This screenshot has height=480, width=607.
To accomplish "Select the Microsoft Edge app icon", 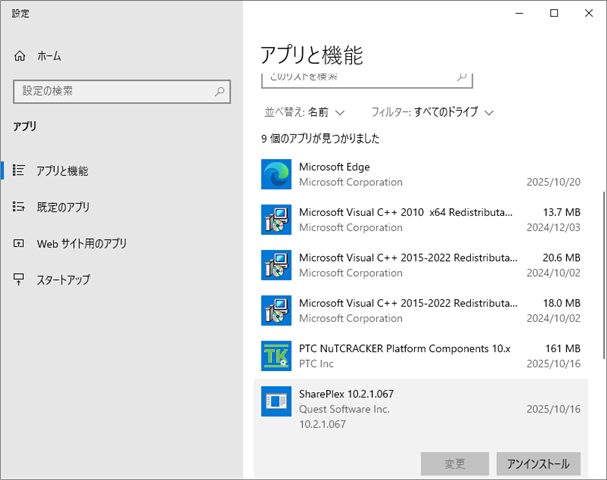I will tap(275, 174).
